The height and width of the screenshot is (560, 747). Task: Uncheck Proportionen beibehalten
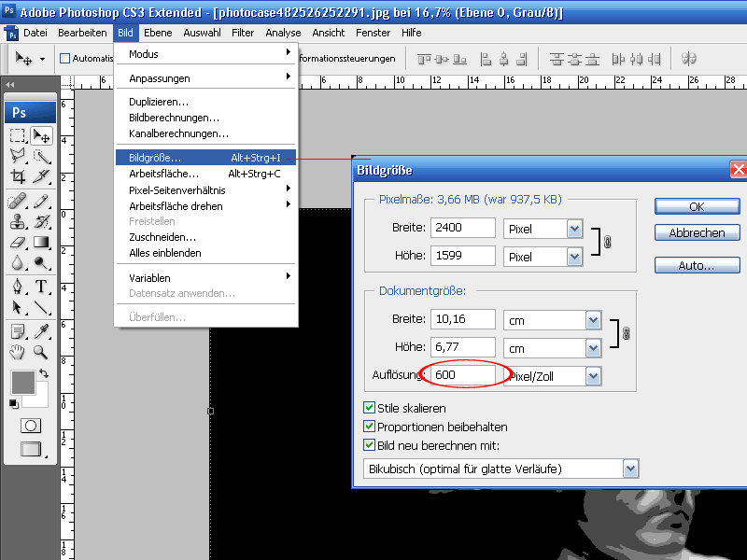[x=369, y=427]
